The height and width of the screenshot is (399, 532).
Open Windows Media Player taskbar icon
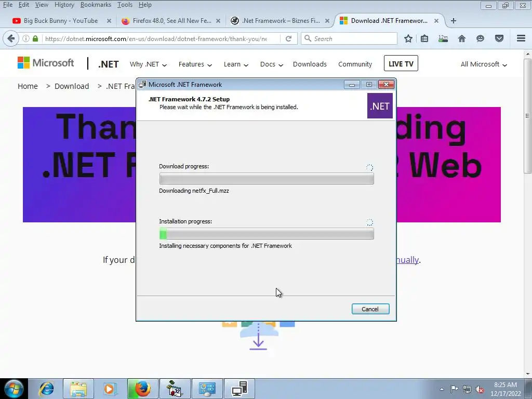pyautogui.click(x=110, y=389)
